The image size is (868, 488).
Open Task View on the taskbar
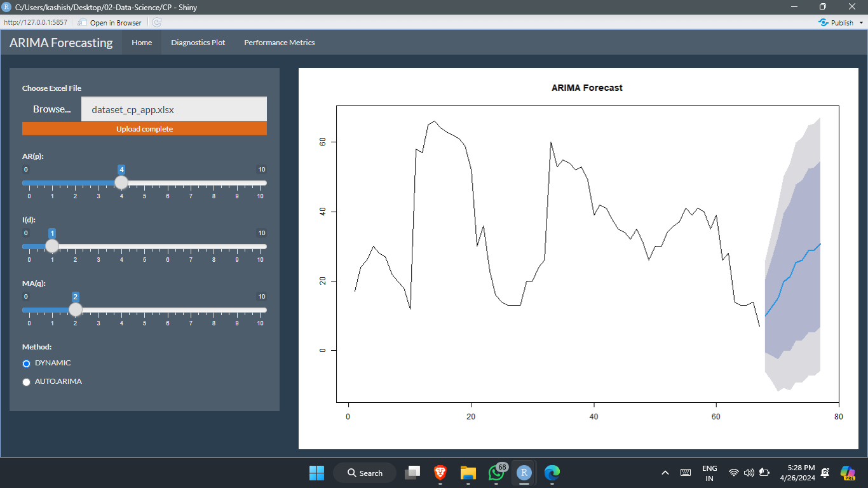[413, 473]
